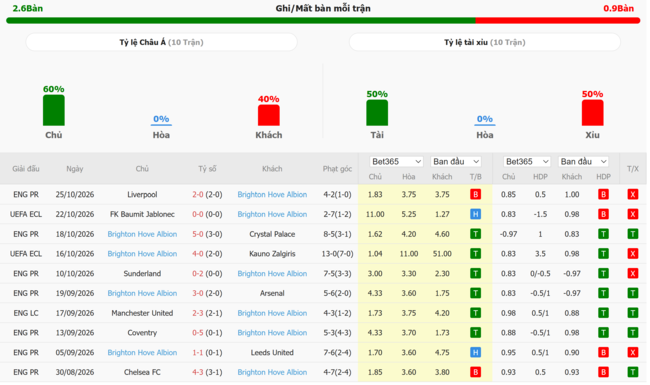
Task: Click the 13-0(7-0) corner stats cell
Action: [337, 254]
